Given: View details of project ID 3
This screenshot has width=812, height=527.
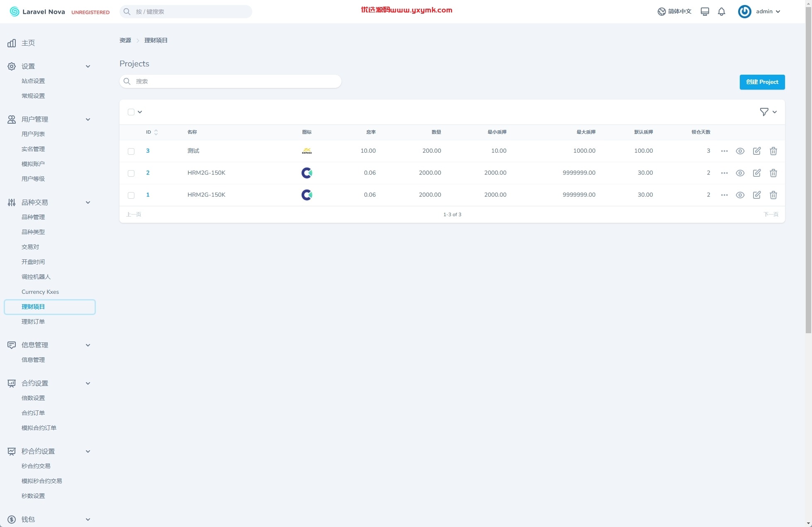Looking at the screenshot, I should coord(740,151).
